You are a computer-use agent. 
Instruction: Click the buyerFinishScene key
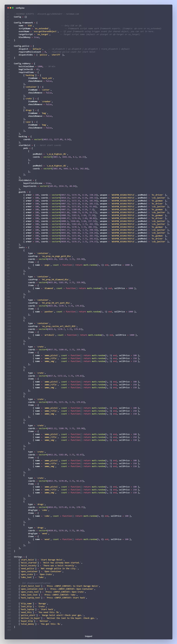34,183
